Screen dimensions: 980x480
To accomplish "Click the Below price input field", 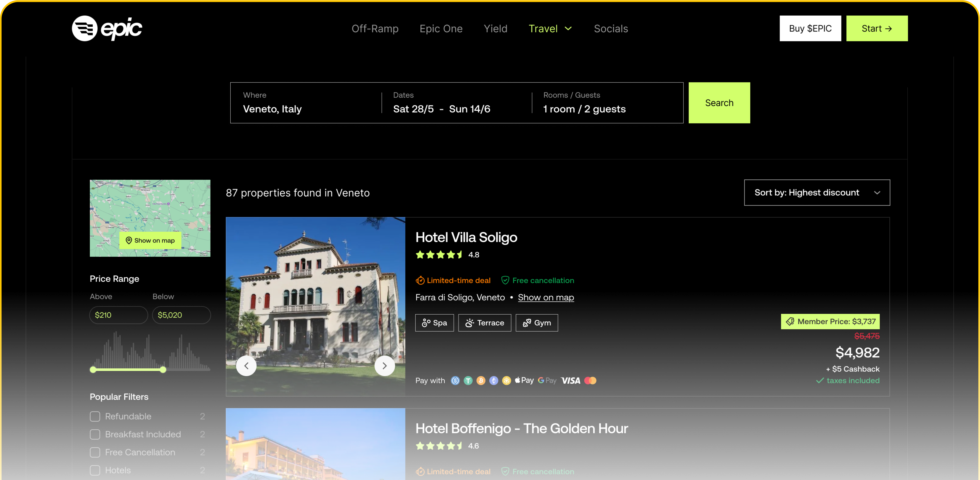I will (x=181, y=315).
